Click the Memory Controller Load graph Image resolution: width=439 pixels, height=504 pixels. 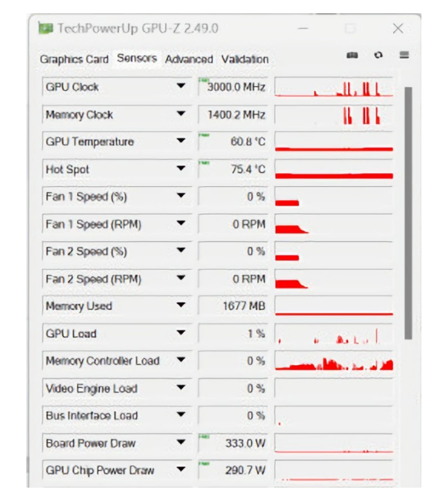[334, 361]
